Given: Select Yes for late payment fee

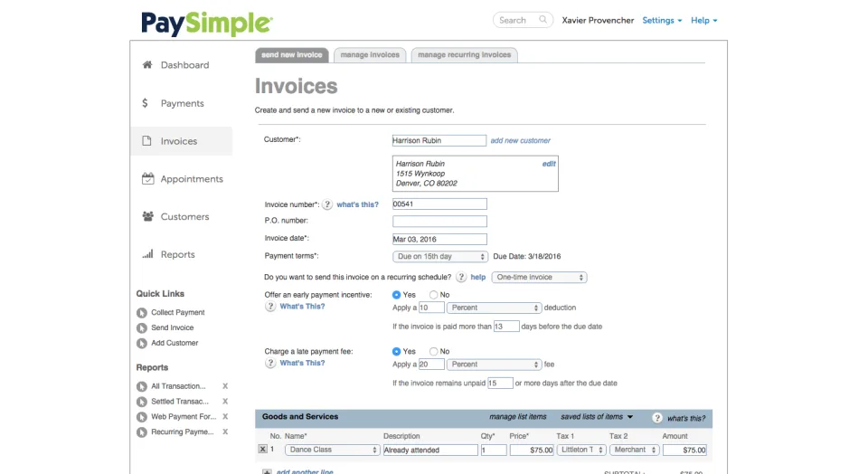Looking at the screenshot, I should click(396, 351).
